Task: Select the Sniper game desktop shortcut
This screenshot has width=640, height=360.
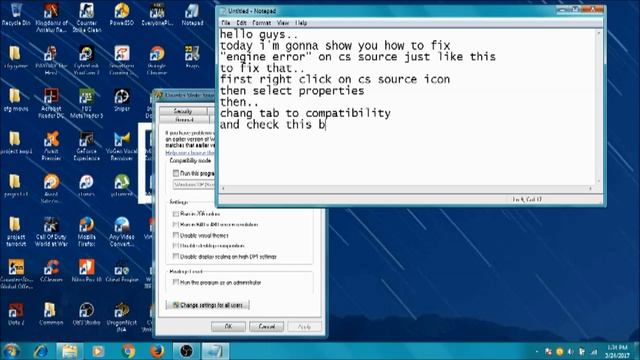Action: 122,100
